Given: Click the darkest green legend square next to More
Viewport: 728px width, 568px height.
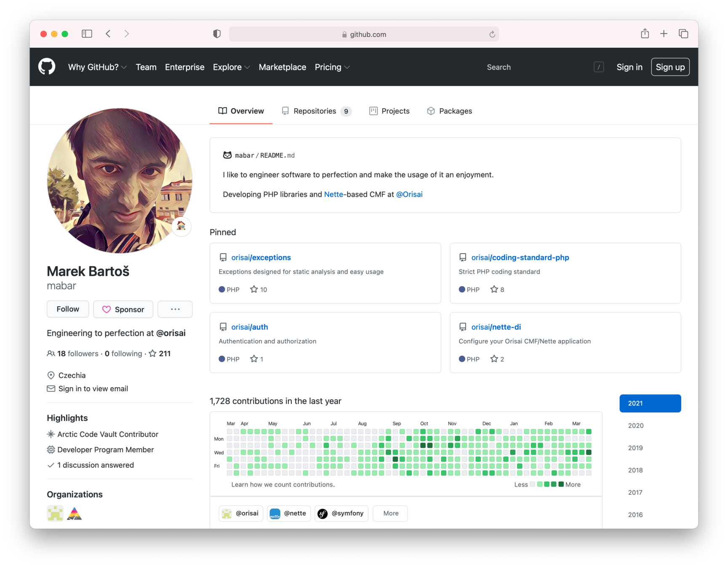Looking at the screenshot, I should 561,484.
